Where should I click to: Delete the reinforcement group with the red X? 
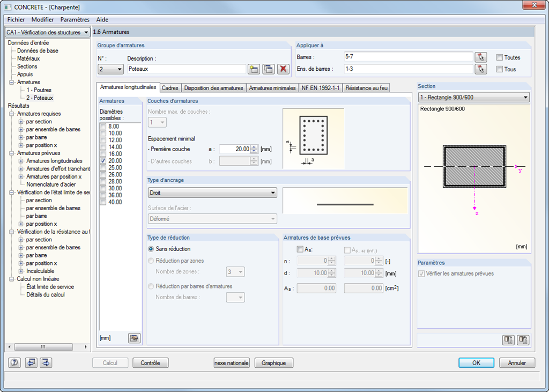click(283, 69)
